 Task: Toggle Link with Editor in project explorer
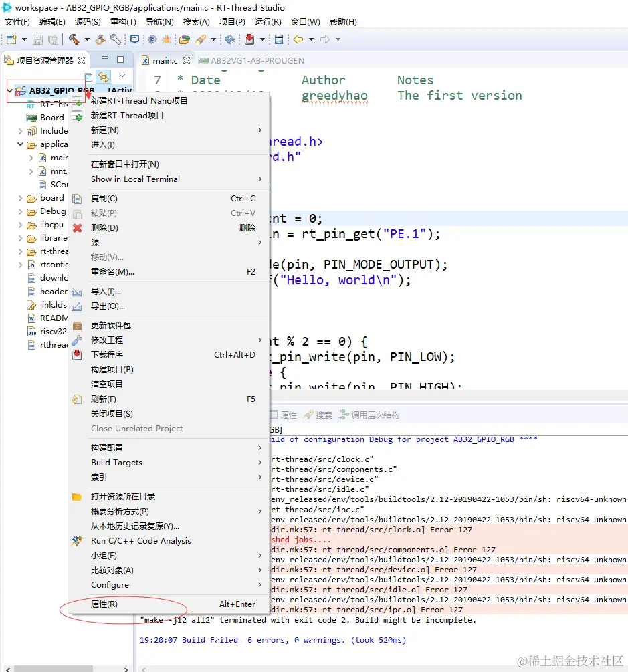coord(104,77)
